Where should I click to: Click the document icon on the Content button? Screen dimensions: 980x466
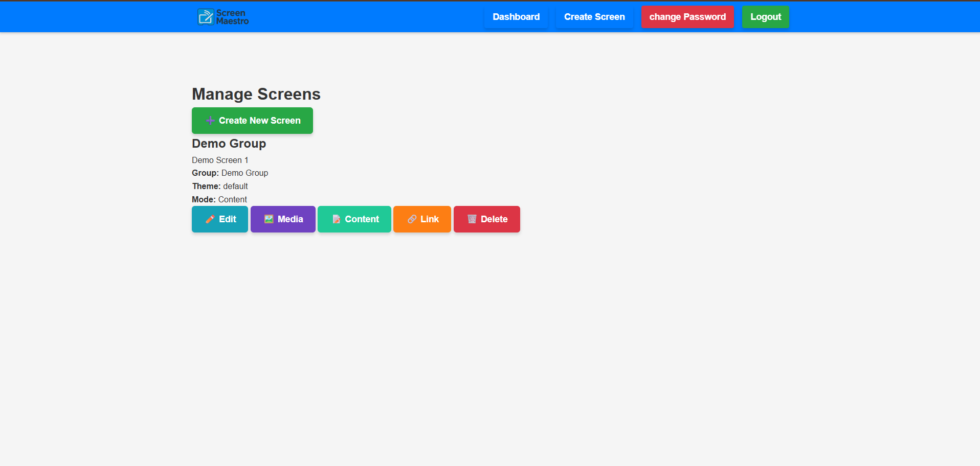click(x=336, y=219)
